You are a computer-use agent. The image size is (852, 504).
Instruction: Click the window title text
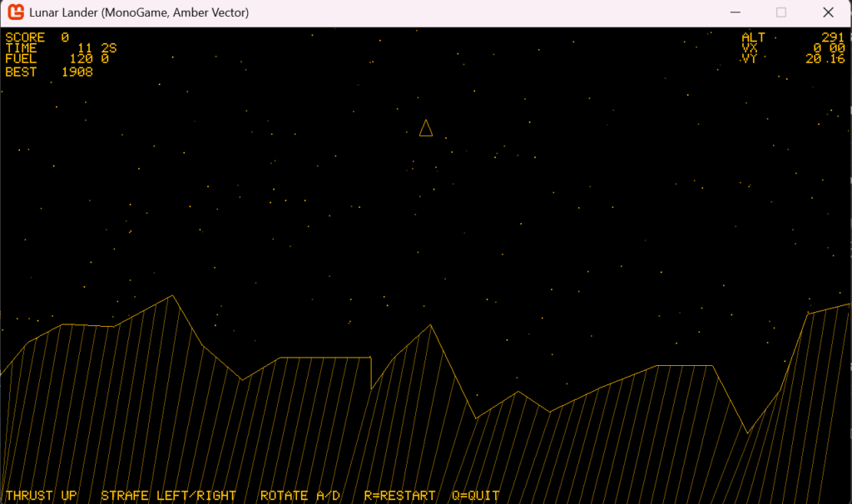139,12
